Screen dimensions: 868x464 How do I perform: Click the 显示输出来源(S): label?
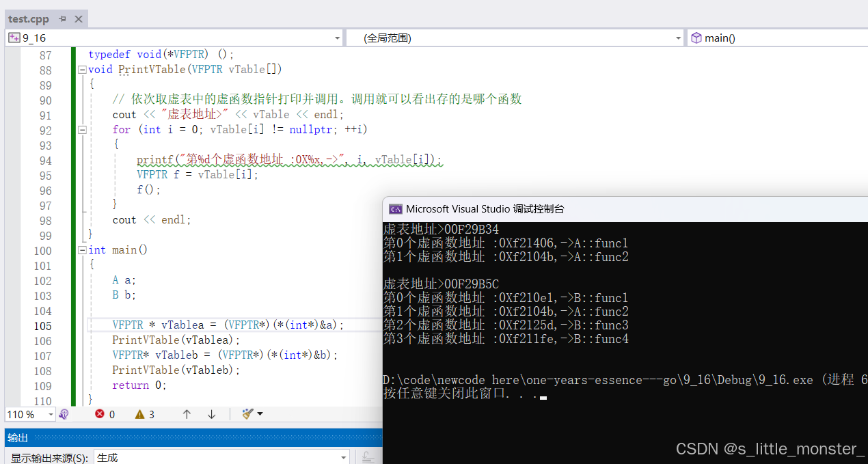pos(49,458)
